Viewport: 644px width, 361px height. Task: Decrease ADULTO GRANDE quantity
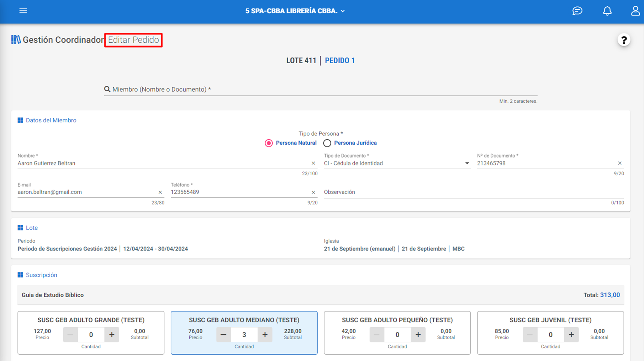pos(70,335)
